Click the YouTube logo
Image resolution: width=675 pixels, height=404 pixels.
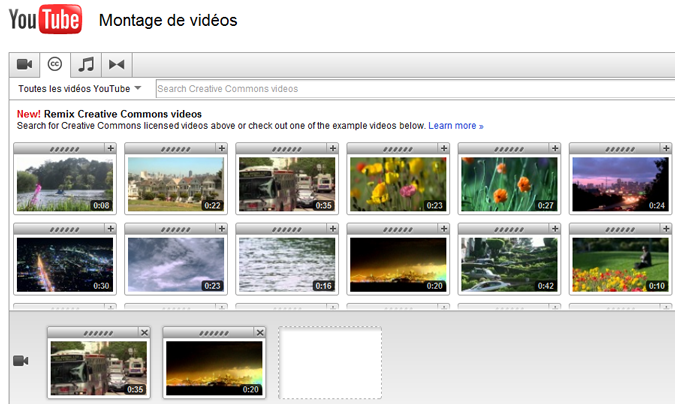45,20
